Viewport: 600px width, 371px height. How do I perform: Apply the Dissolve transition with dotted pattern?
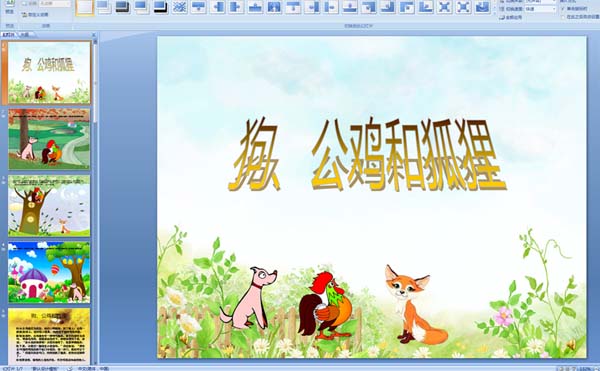point(179,7)
